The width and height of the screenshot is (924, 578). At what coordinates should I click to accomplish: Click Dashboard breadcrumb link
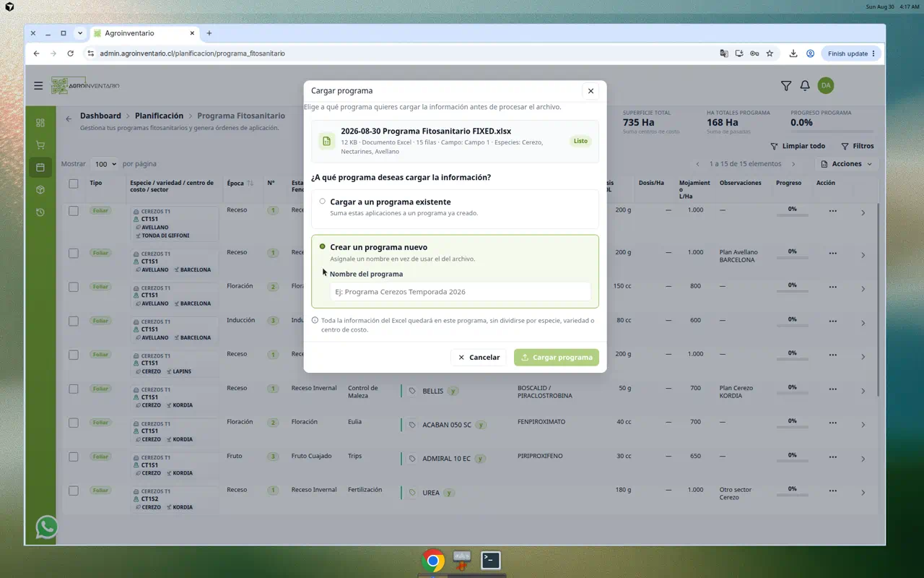[100, 116]
